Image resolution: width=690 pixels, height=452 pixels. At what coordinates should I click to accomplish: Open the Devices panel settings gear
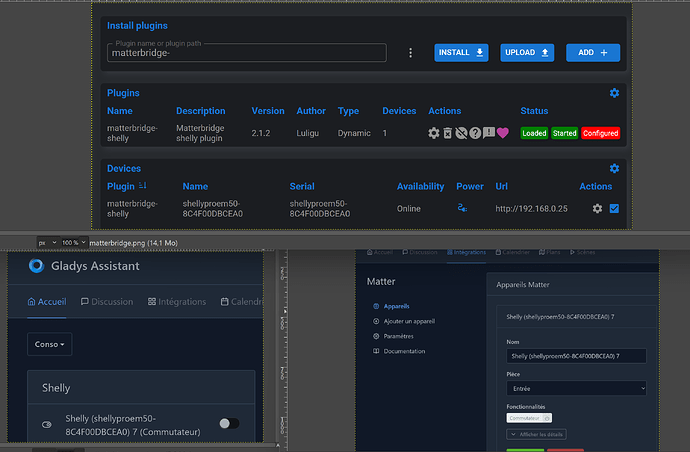coord(614,169)
